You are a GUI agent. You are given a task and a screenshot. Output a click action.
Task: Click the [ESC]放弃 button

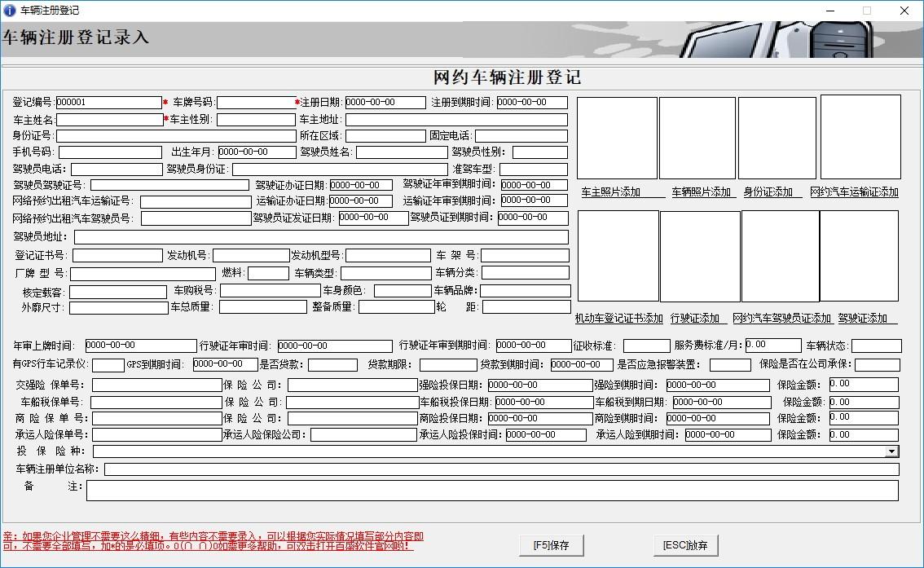685,545
